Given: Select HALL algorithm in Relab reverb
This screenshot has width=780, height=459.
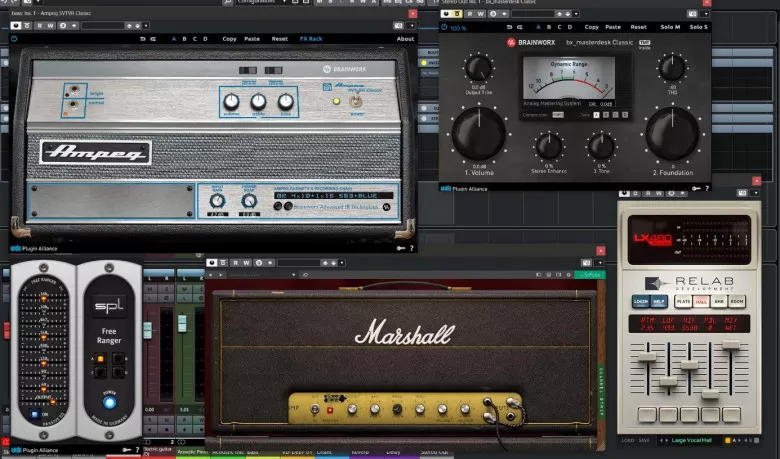Looking at the screenshot, I should [701, 301].
